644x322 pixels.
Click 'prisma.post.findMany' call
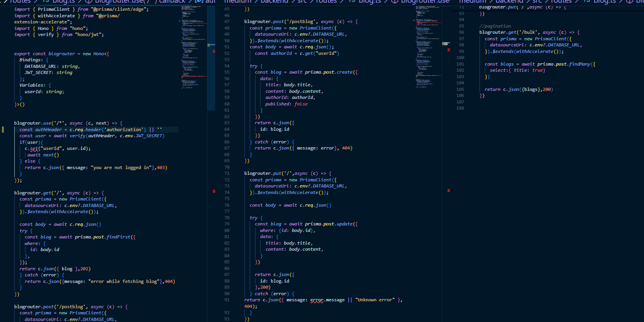click(x=564, y=64)
